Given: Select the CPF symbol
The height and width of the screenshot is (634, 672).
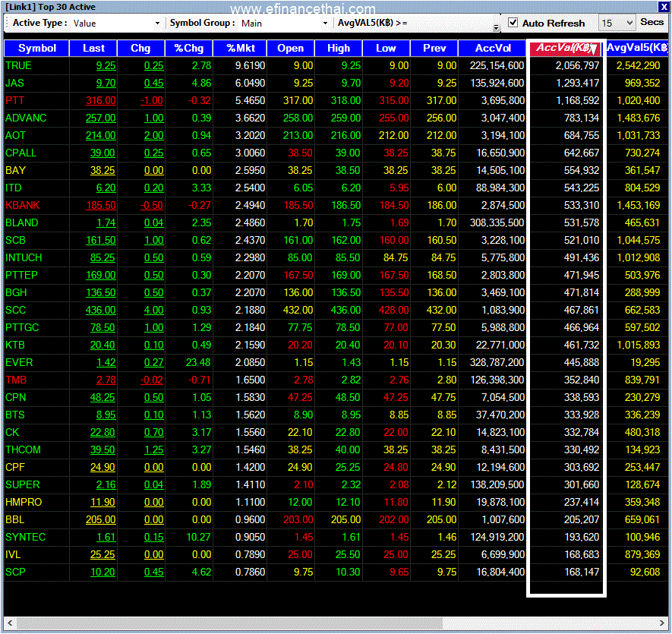Looking at the screenshot, I should coord(15,467).
